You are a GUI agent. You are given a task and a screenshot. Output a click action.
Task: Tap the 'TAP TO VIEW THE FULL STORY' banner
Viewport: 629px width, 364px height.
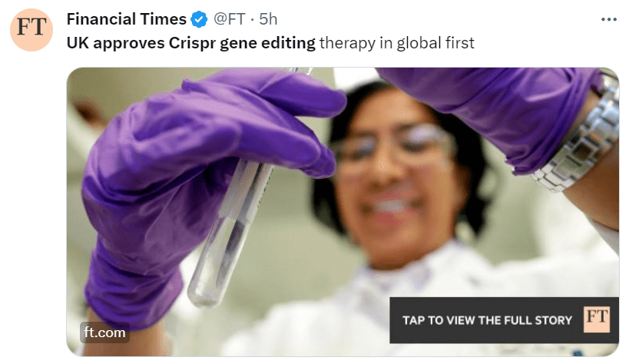point(504,320)
